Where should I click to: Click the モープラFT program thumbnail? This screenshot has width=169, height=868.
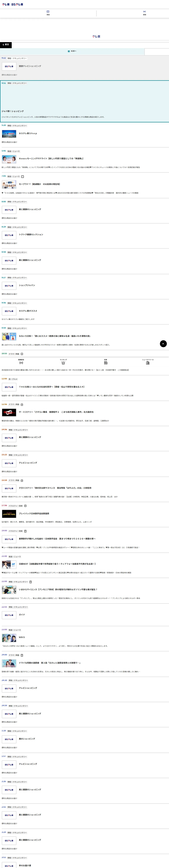pos(9,185)
